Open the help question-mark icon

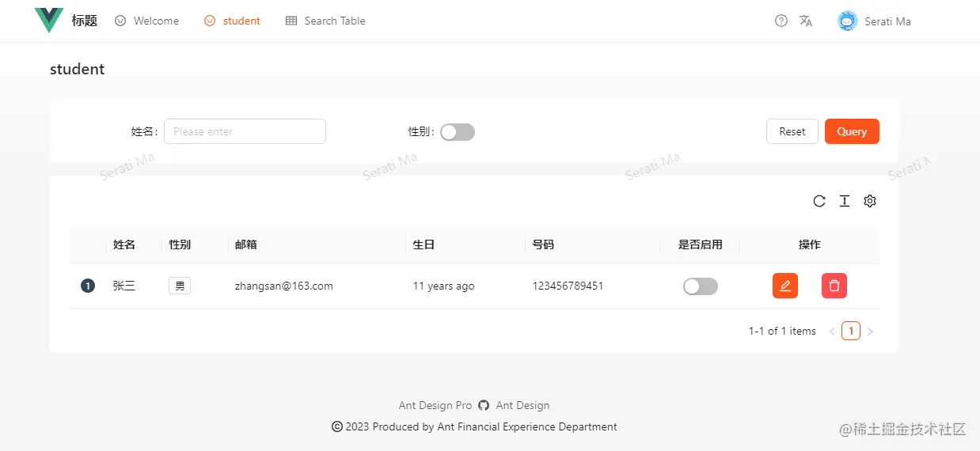click(781, 21)
